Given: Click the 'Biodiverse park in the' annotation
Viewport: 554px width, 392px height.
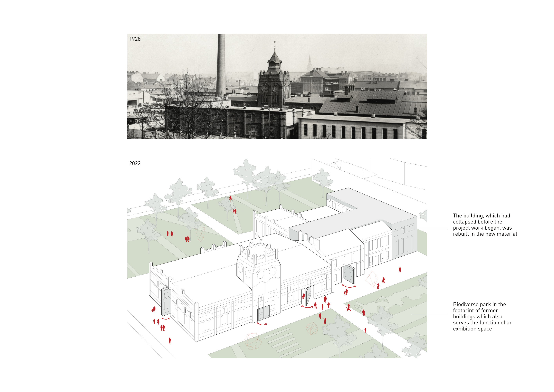Looking at the screenshot, I should point(482,316).
